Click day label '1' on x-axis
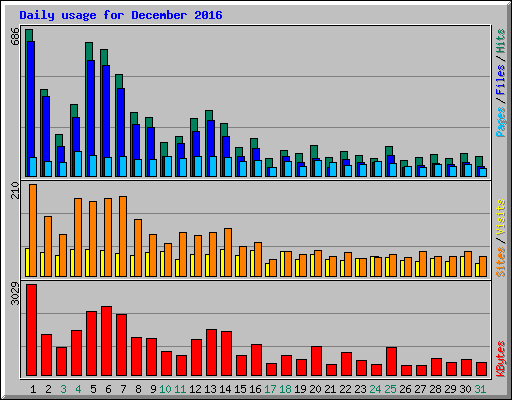The image size is (512, 400). pos(33,389)
